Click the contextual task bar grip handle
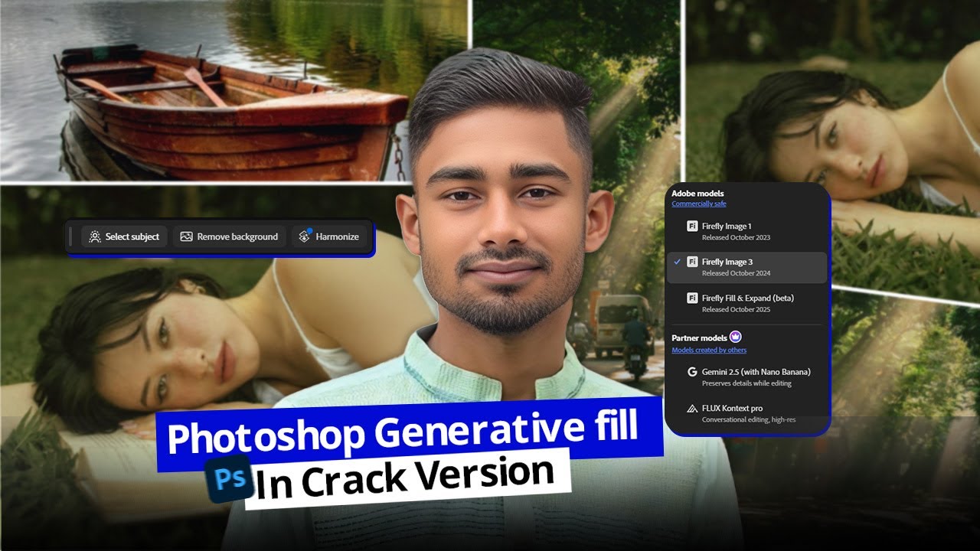 (x=71, y=237)
